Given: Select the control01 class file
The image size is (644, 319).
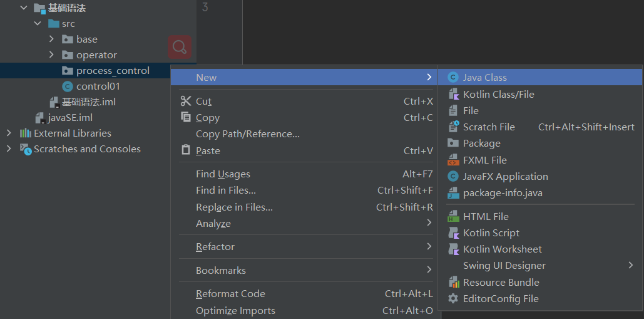Looking at the screenshot, I should point(98,86).
